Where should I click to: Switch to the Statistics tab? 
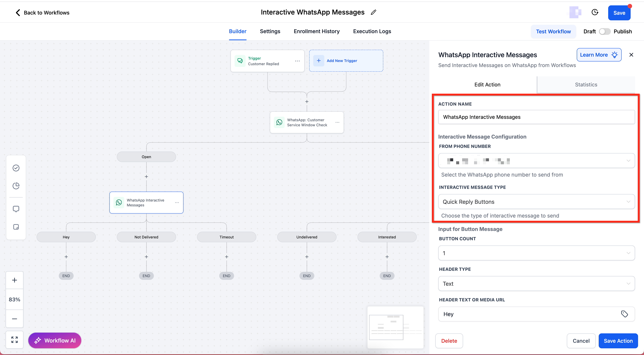[586, 84]
